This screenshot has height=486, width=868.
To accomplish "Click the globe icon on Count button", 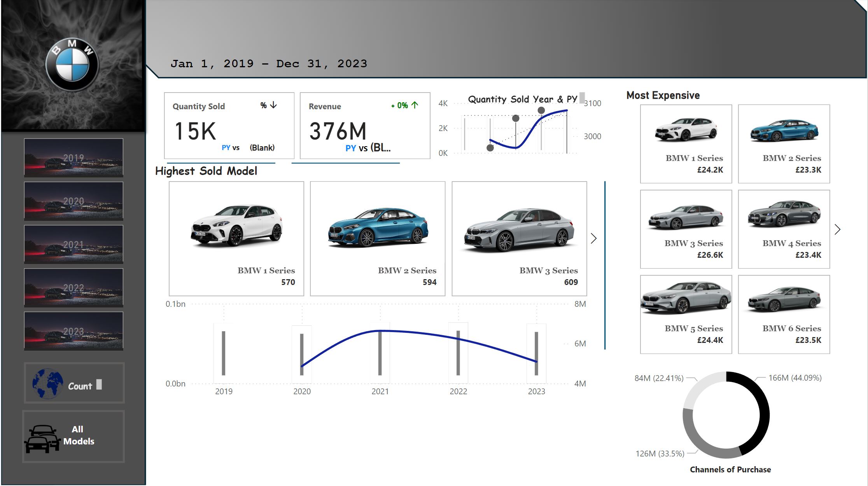I will coord(47,384).
